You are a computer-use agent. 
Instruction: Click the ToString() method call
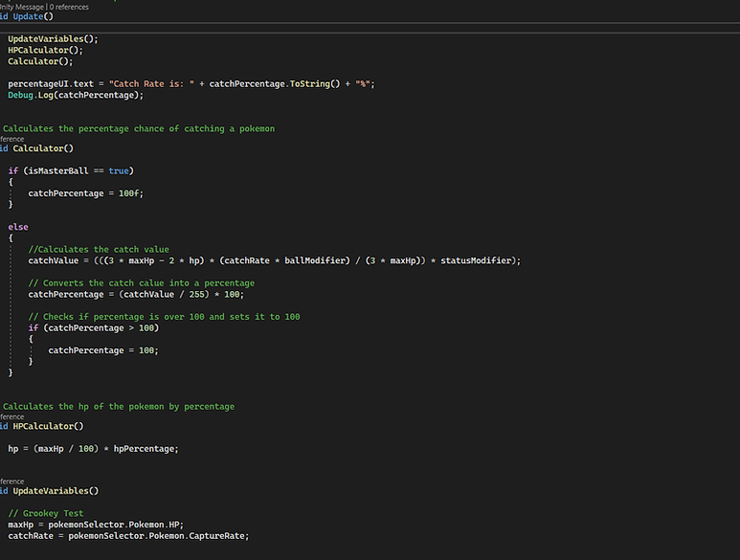[x=315, y=84]
